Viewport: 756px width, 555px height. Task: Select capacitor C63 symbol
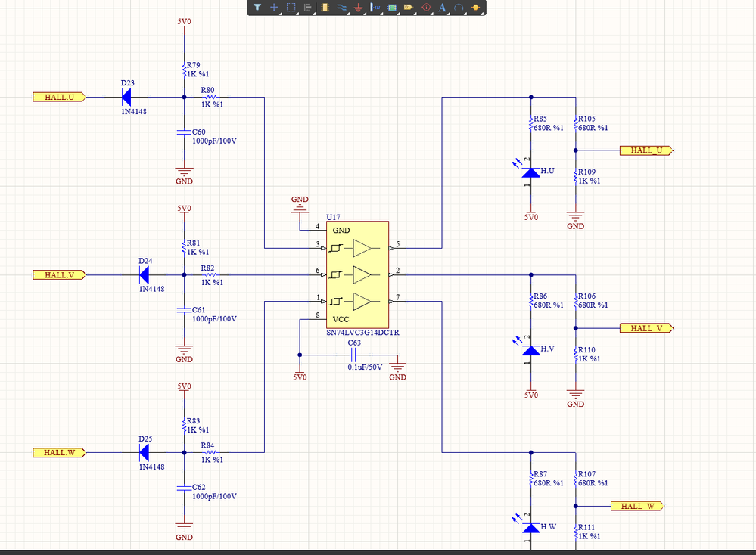(353, 355)
